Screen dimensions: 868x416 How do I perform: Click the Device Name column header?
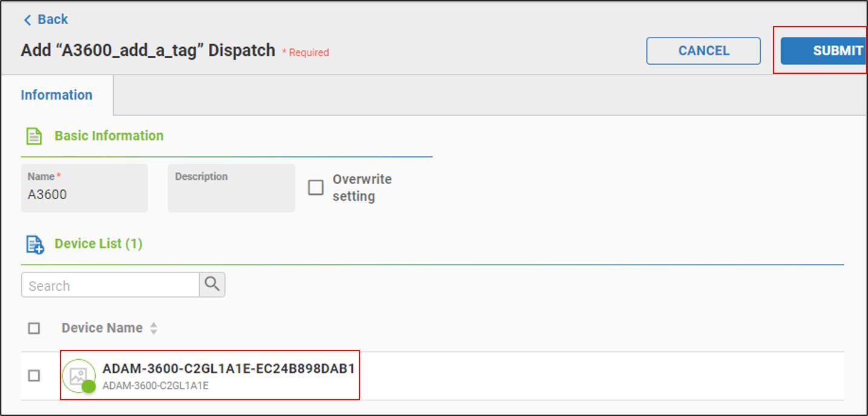coord(102,328)
